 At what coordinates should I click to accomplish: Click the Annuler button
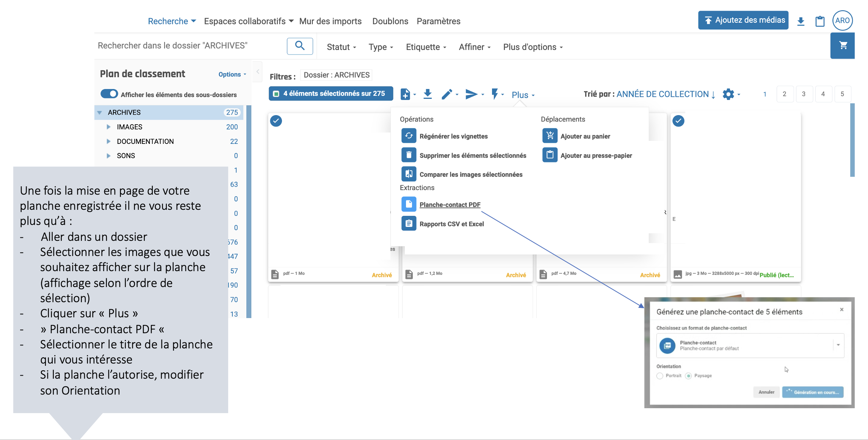click(766, 392)
